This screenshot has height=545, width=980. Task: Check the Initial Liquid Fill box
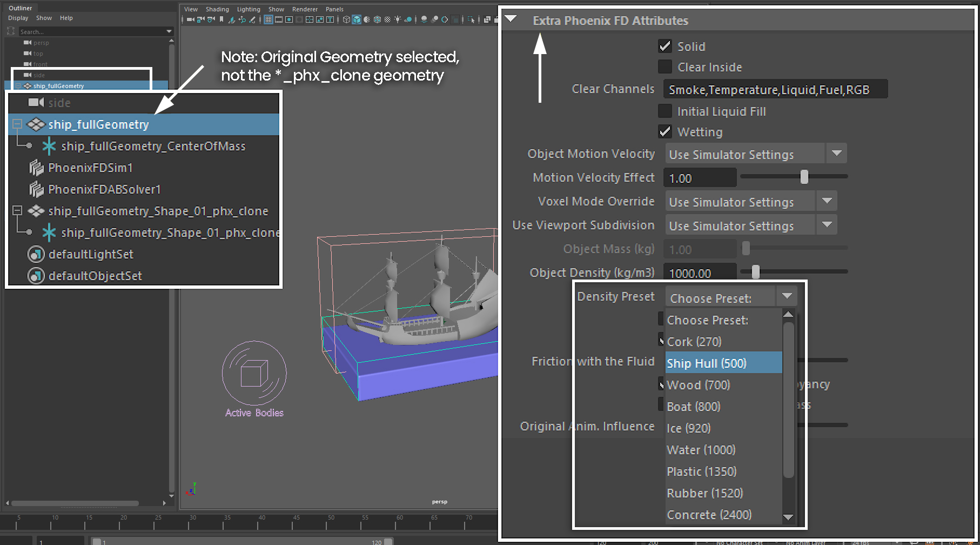pyautogui.click(x=665, y=111)
